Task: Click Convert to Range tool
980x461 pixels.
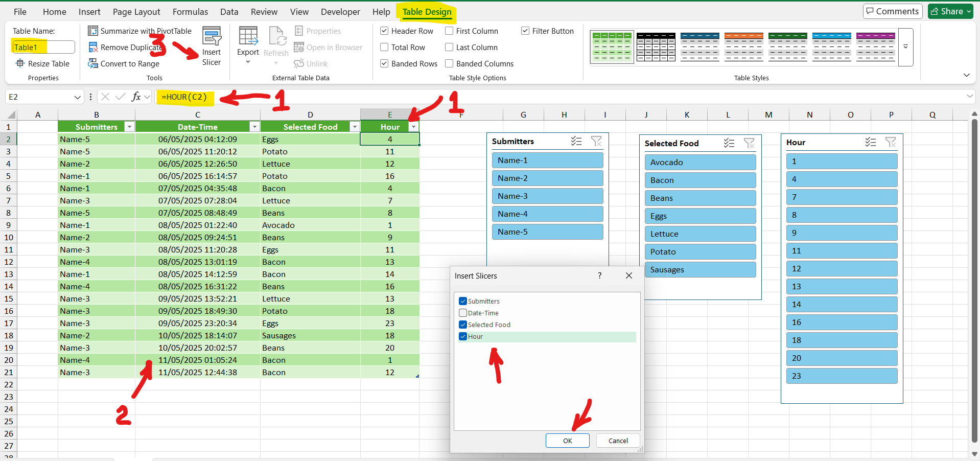Action: [124, 64]
